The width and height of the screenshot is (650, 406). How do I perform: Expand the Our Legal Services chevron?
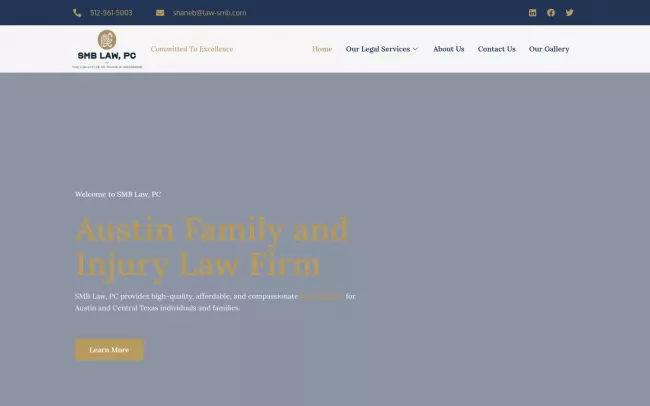click(x=415, y=49)
